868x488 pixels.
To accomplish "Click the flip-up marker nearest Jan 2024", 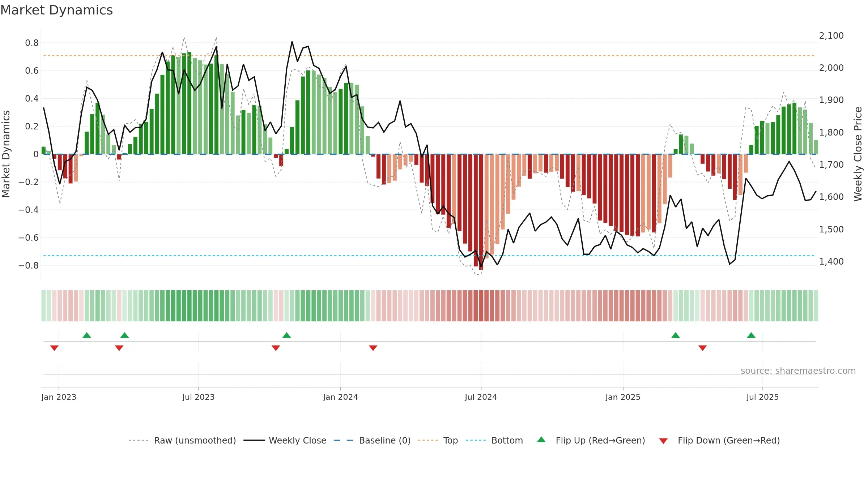I will point(287,335).
